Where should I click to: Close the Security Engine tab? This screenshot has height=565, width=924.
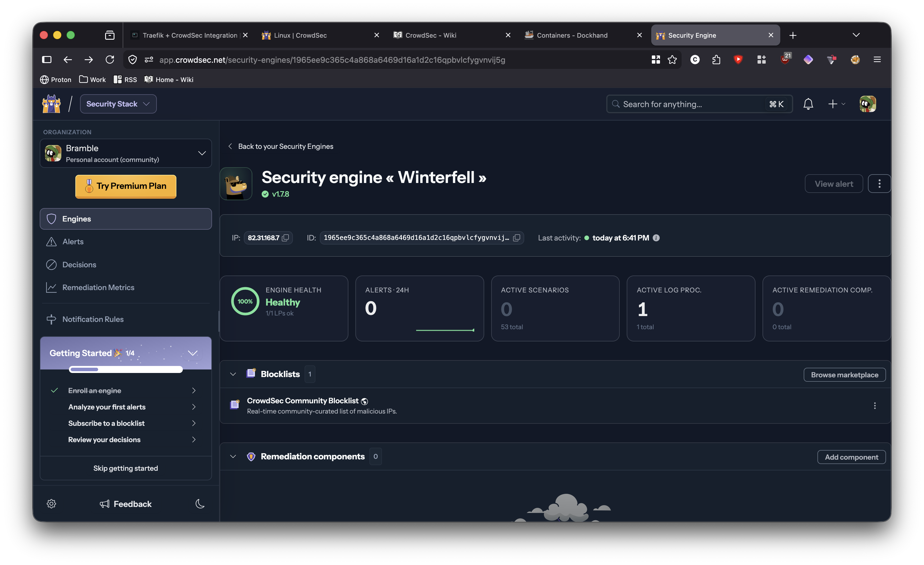click(x=771, y=35)
